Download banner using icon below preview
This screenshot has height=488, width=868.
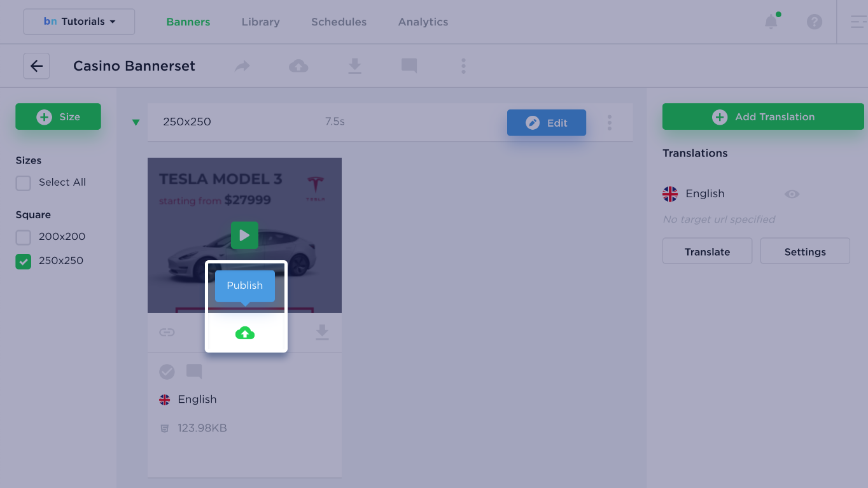point(323,332)
